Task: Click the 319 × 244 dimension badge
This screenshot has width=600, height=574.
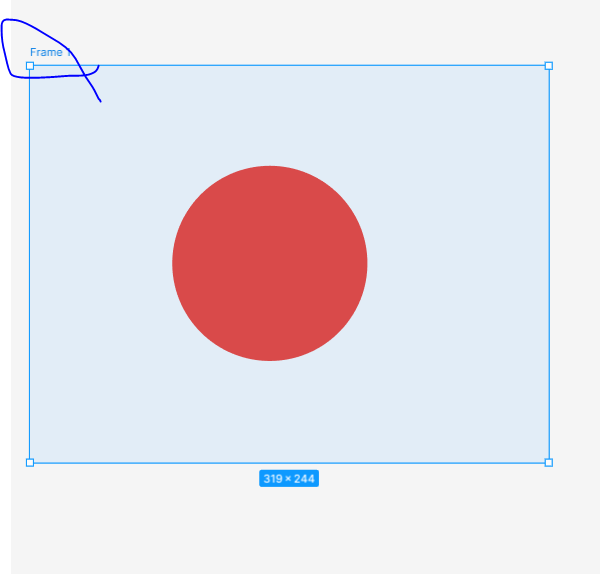Action: [289, 478]
